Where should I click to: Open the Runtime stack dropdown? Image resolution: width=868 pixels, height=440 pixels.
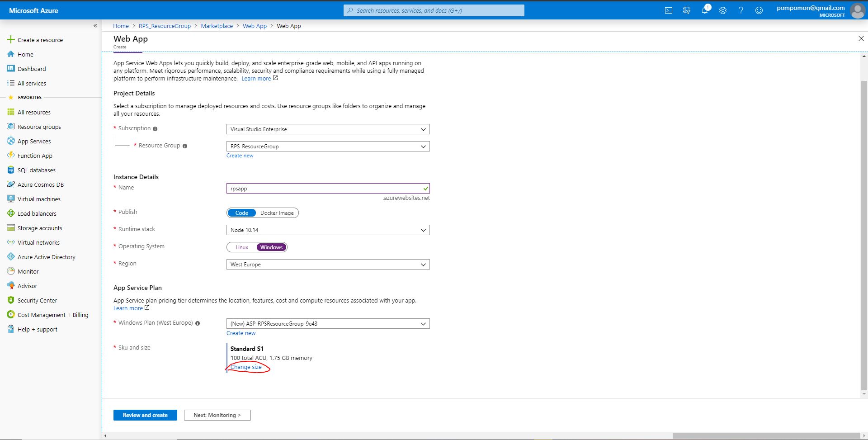click(x=328, y=230)
